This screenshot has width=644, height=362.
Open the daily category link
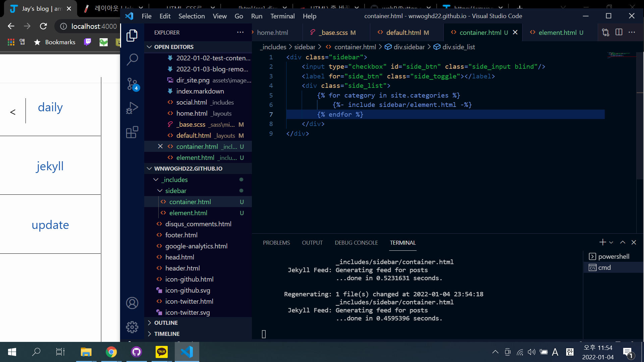50,107
